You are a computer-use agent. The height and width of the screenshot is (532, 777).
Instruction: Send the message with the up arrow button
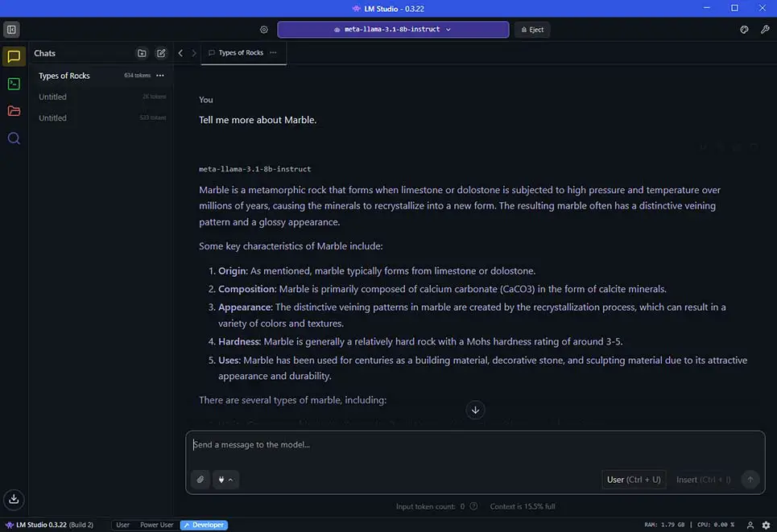point(750,480)
